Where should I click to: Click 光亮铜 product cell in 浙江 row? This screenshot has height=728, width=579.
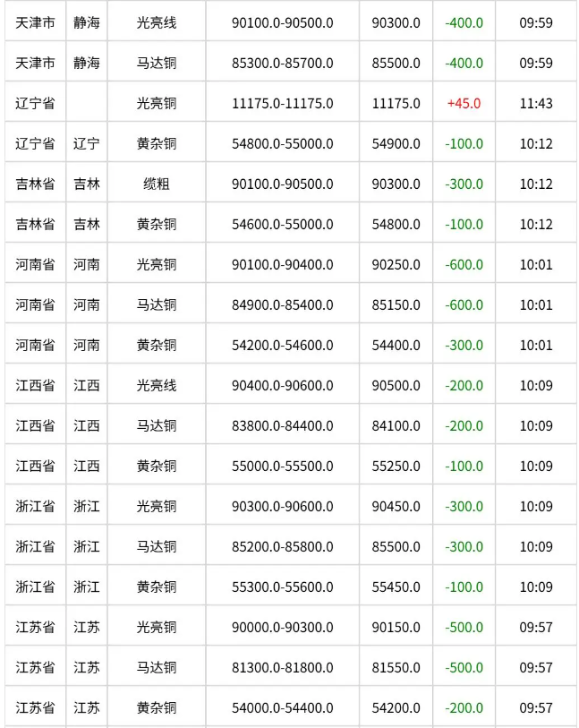(157, 507)
